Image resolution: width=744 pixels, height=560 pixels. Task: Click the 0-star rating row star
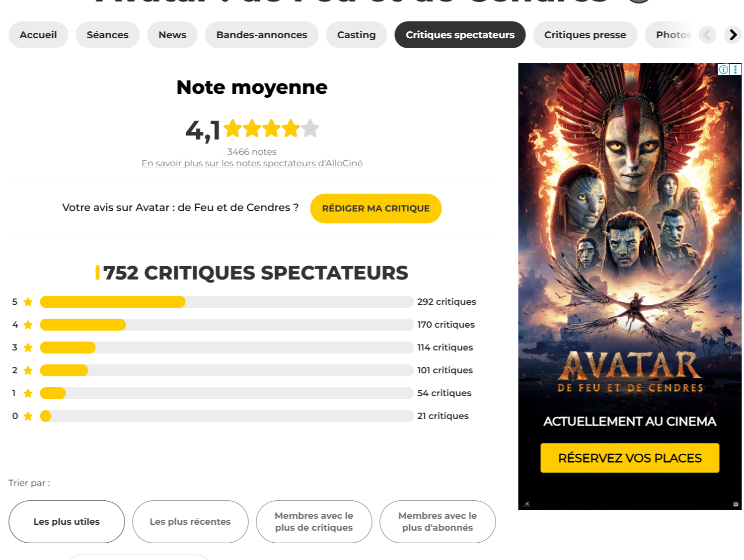(28, 416)
